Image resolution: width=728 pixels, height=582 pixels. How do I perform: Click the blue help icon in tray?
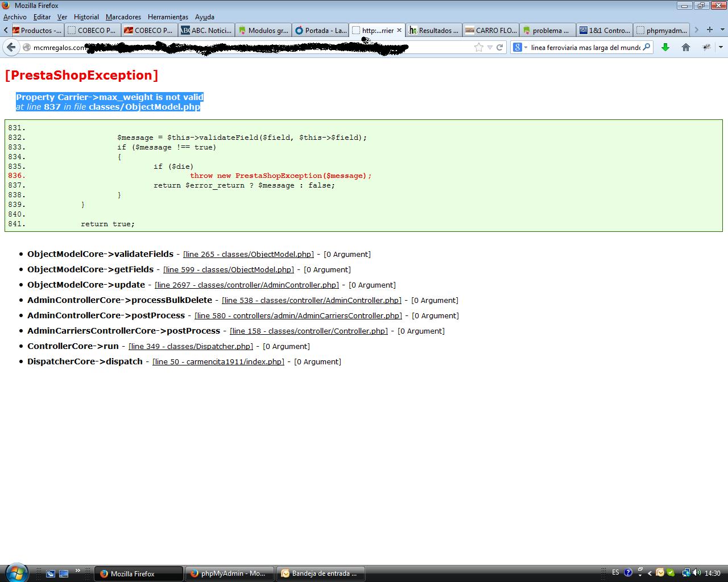coord(628,573)
